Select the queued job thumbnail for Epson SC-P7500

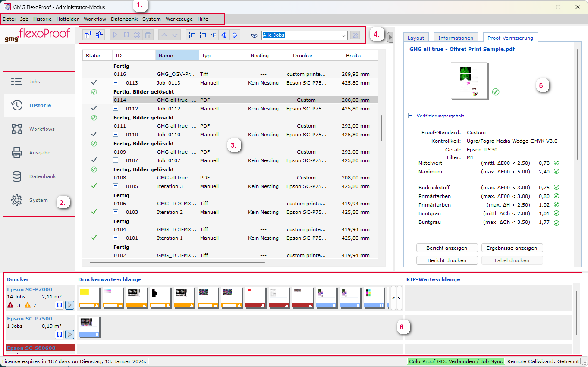89,328
